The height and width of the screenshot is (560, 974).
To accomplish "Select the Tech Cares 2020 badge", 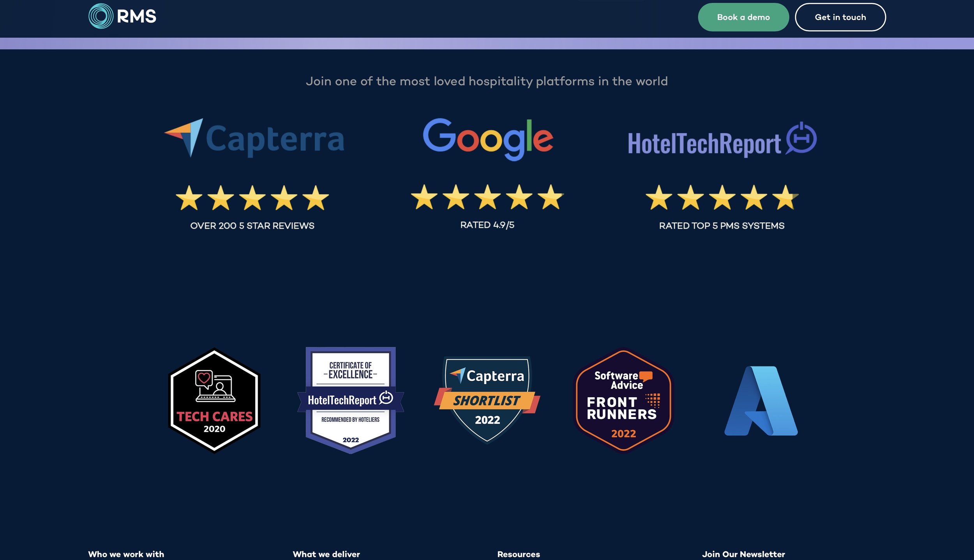I will click(214, 401).
